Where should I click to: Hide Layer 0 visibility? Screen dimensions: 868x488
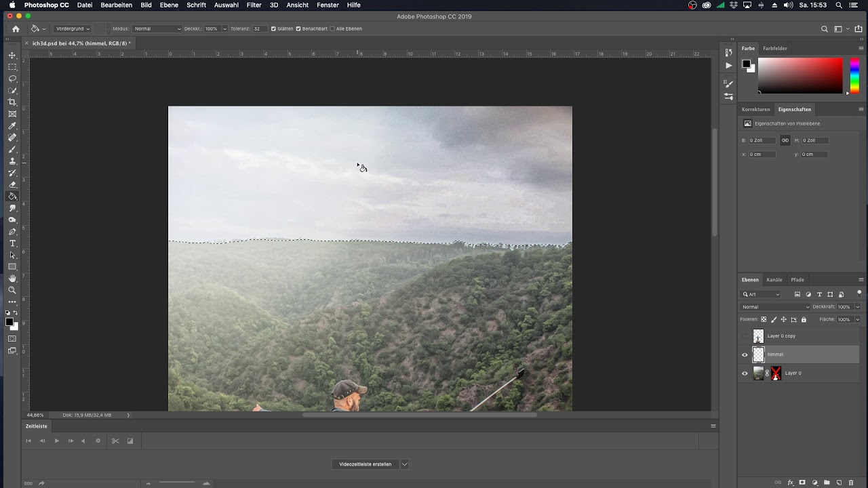point(745,373)
